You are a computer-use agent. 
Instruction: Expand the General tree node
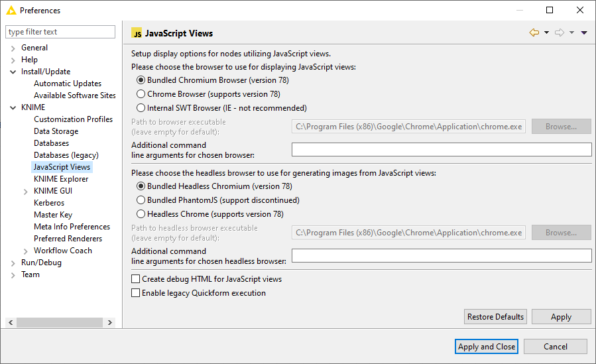coord(13,48)
